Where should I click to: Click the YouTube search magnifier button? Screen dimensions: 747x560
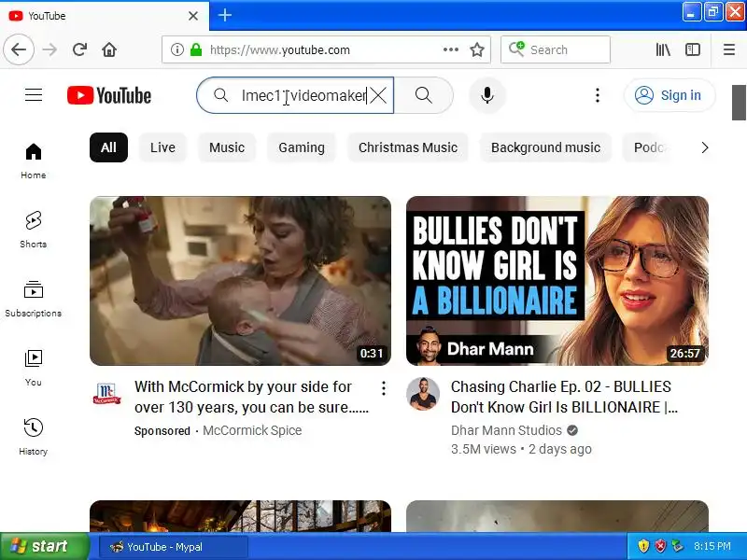coord(424,95)
